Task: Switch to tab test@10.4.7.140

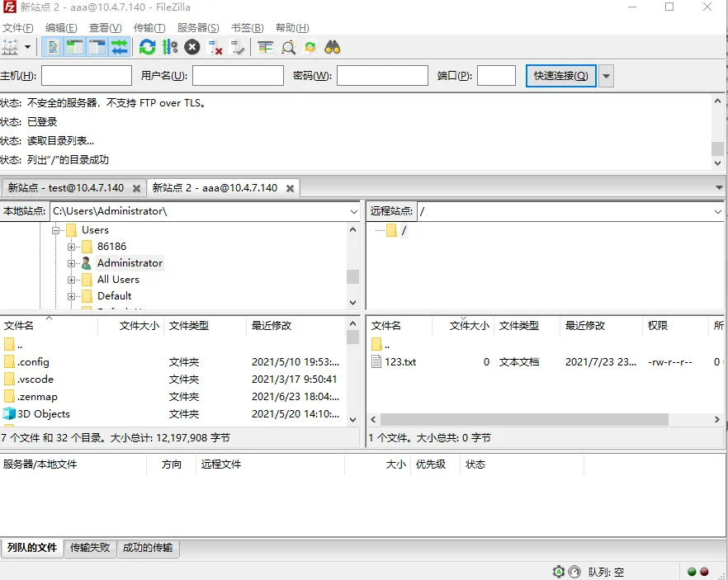Action: (x=65, y=188)
